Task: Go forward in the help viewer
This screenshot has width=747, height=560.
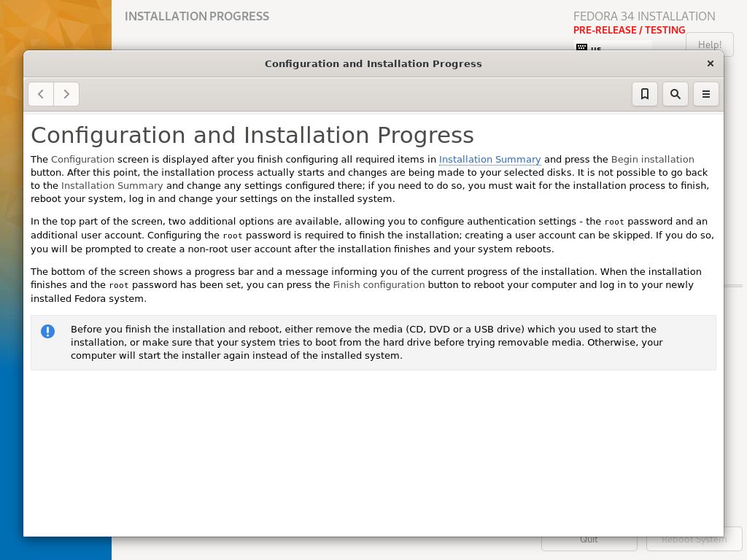Action: coord(66,94)
